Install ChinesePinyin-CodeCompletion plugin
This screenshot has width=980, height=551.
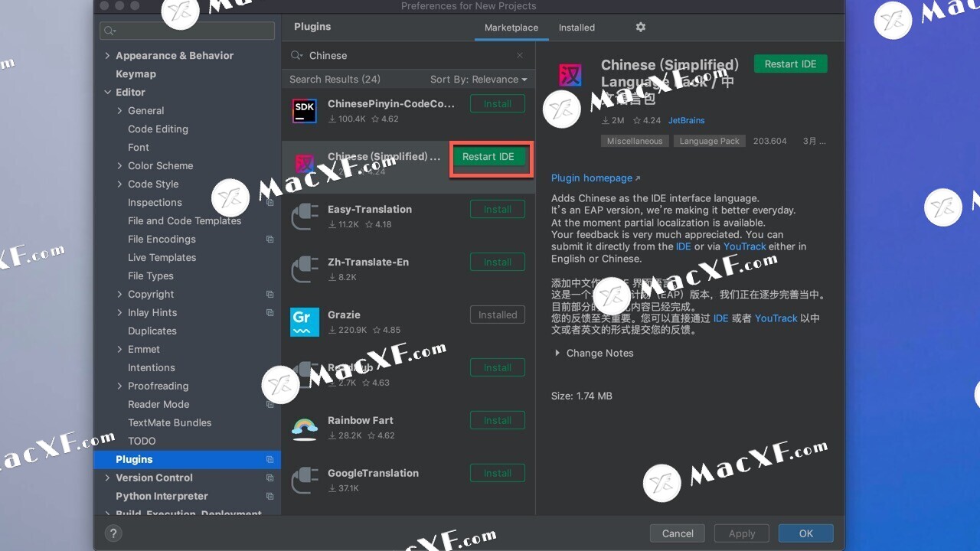(x=498, y=103)
